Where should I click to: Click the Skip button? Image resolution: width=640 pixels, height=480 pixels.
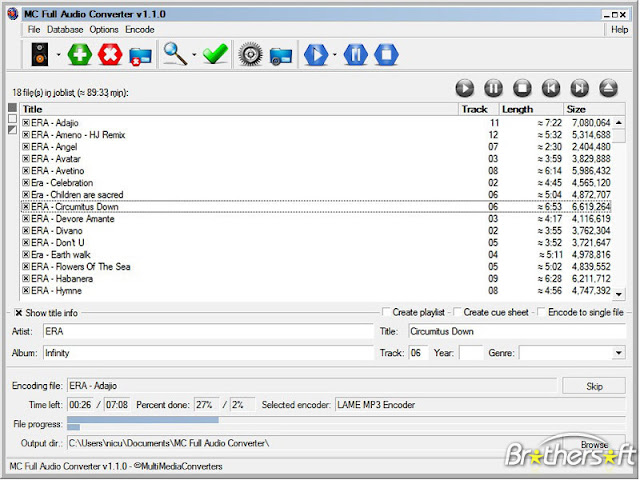pos(594,386)
